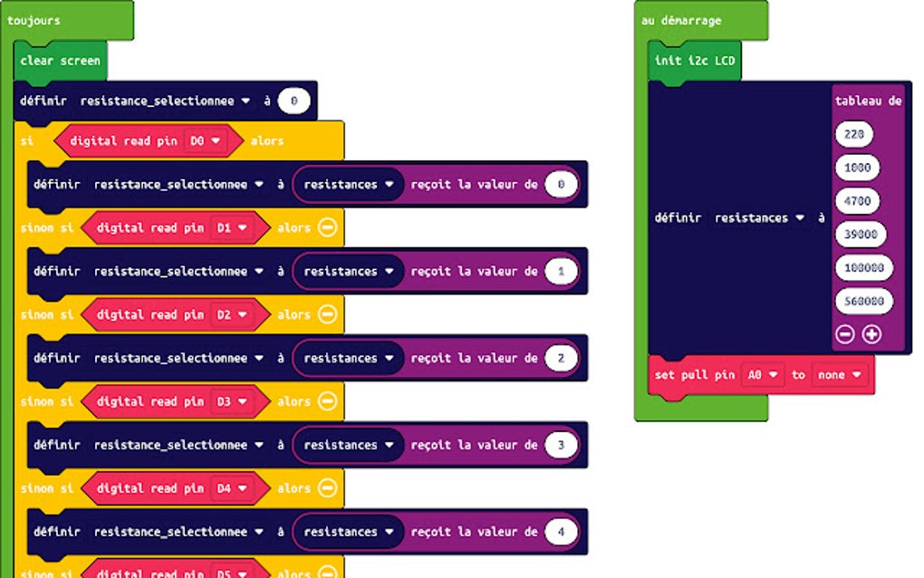Click minus icon on "sinon si D1" block
The image size is (924, 578).
point(328,227)
